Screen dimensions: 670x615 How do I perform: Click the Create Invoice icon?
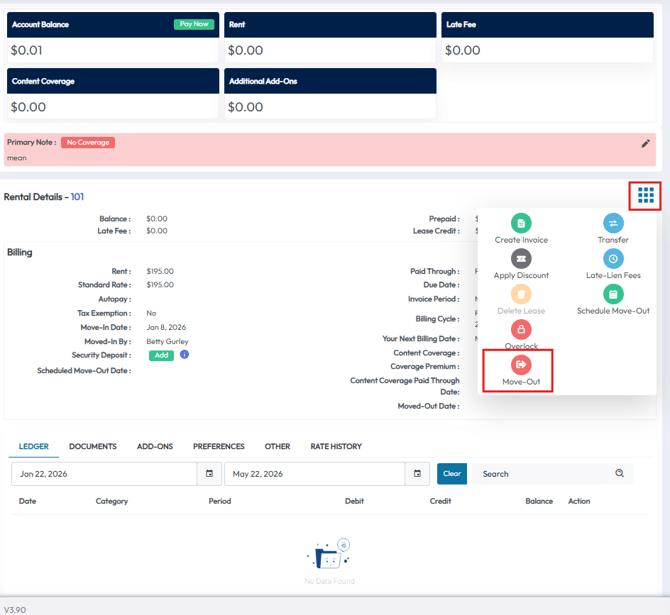pyautogui.click(x=521, y=223)
